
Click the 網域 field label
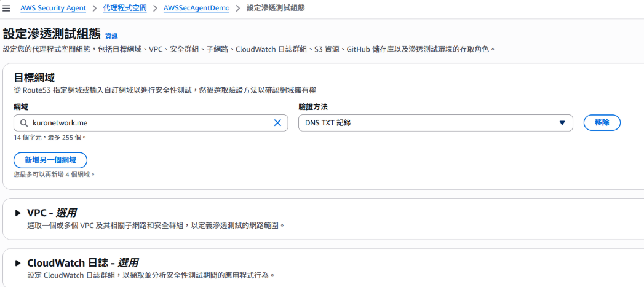coord(20,107)
